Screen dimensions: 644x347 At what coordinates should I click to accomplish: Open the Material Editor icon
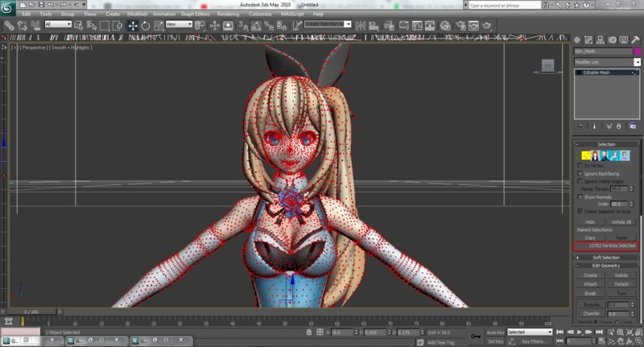[x=445, y=27]
